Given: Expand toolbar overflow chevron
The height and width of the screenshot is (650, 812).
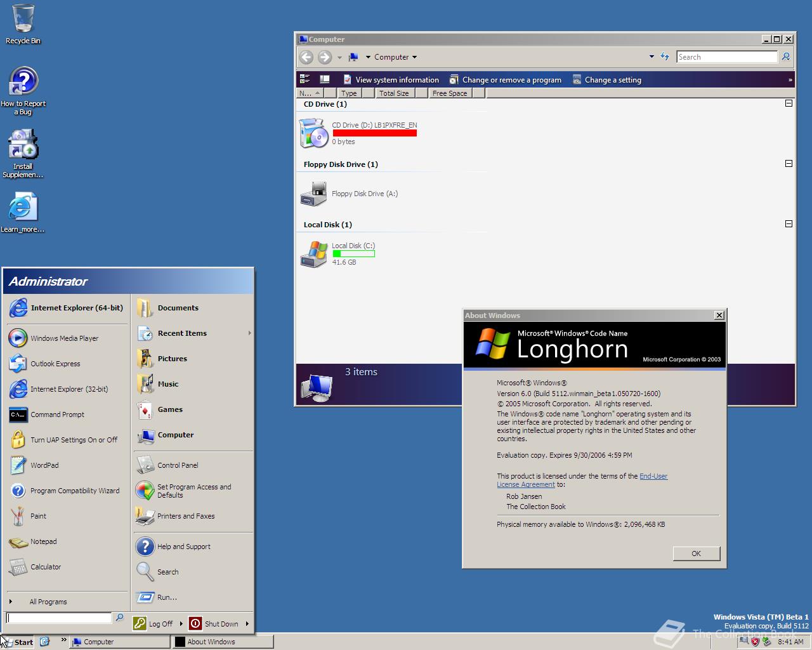Looking at the screenshot, I should tap(790, 80).
